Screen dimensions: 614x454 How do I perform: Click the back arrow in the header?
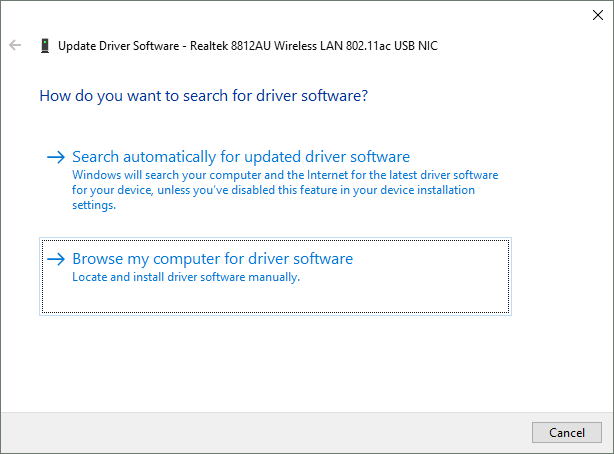pyautogui.click(x=15, y=45)
